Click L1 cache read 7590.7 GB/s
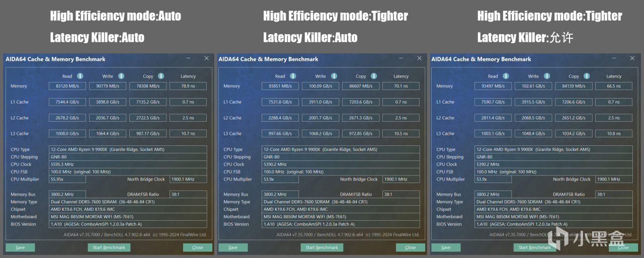644x258 pixels. [x=493, y=102]
